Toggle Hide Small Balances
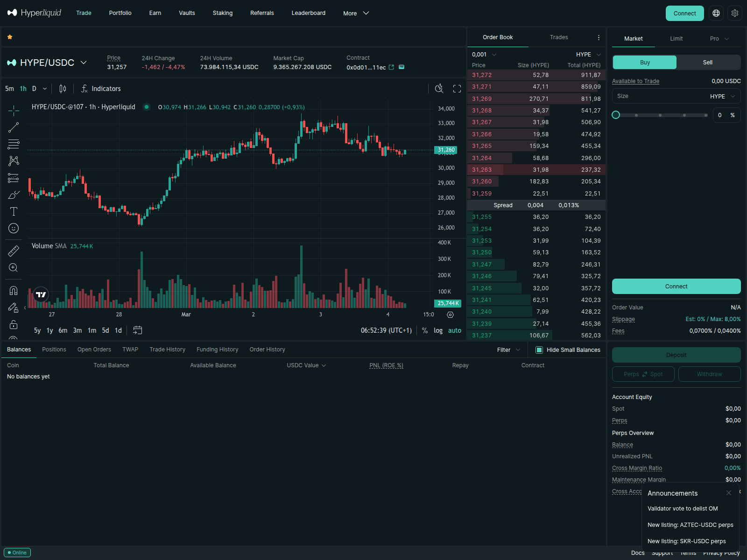 point(540,350)
